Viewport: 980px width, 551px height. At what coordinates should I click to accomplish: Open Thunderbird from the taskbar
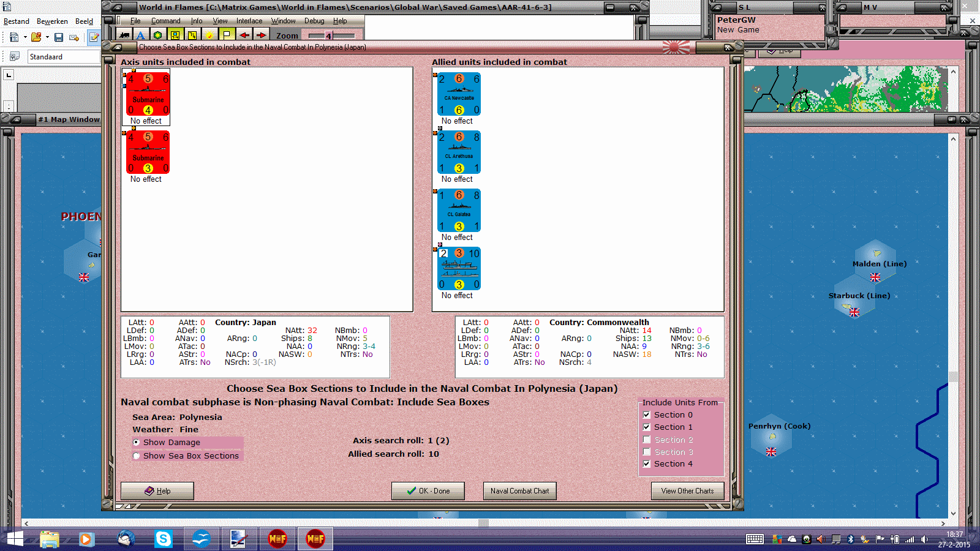(126, 539)
